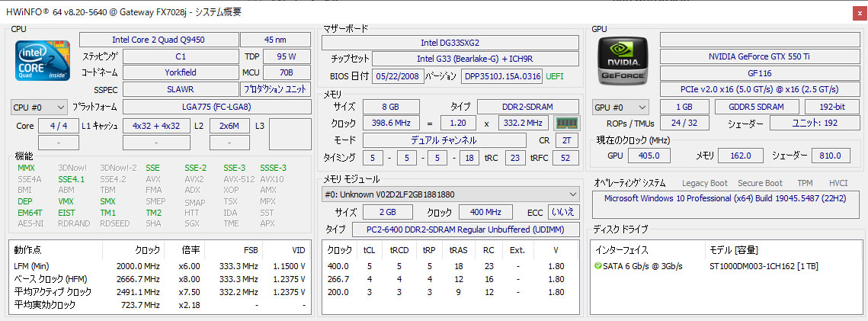The width and height of the screenshot is (868, 321).
Task: Open the GPU #0 selector dropdown
Action: point(620,107)
